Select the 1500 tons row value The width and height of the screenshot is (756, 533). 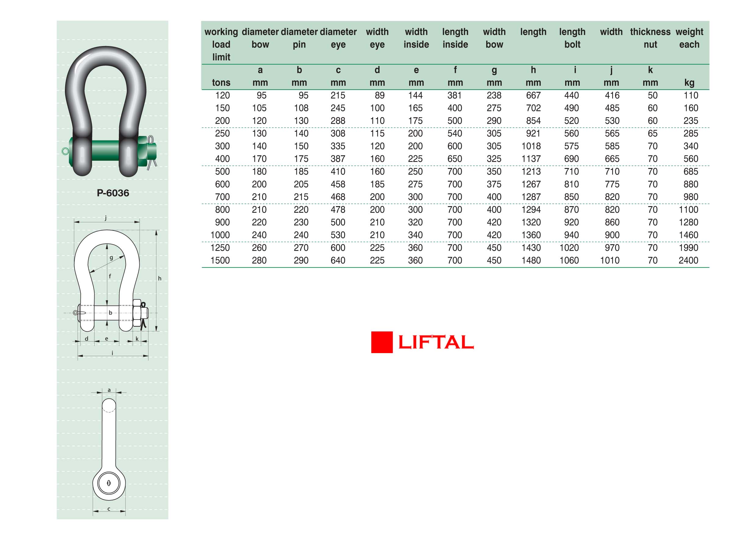coord(220,260)
